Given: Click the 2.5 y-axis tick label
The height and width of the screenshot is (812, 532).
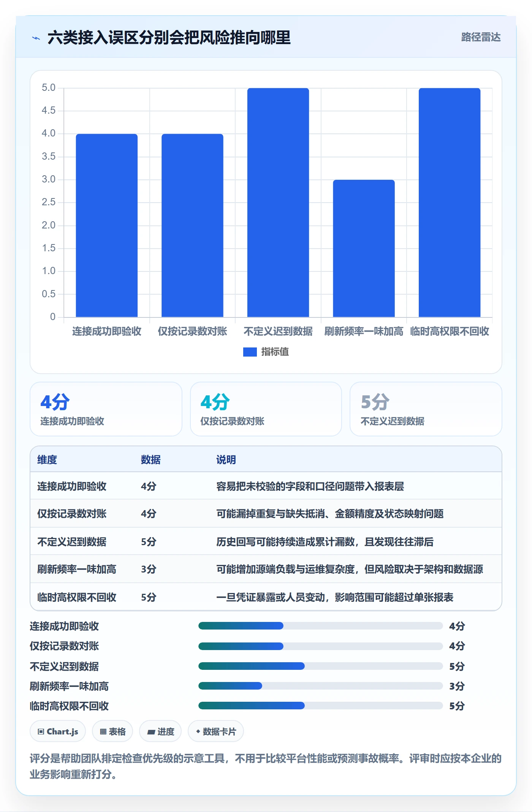Looking at the screenshot, I should coord(49,202).
